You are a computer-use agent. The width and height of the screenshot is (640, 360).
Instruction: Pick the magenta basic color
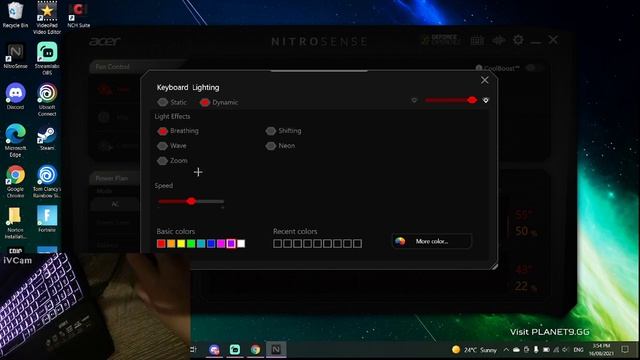221,244
